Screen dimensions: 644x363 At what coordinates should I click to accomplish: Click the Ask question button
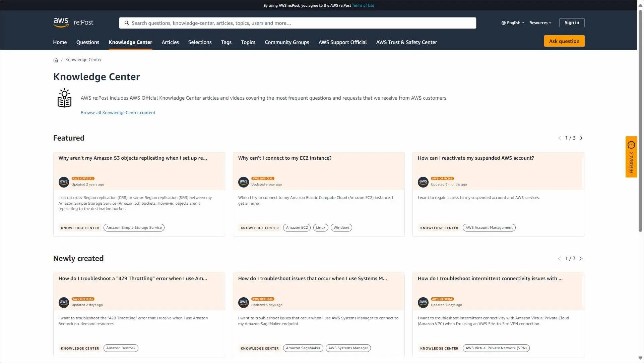[x=564, y=41]
